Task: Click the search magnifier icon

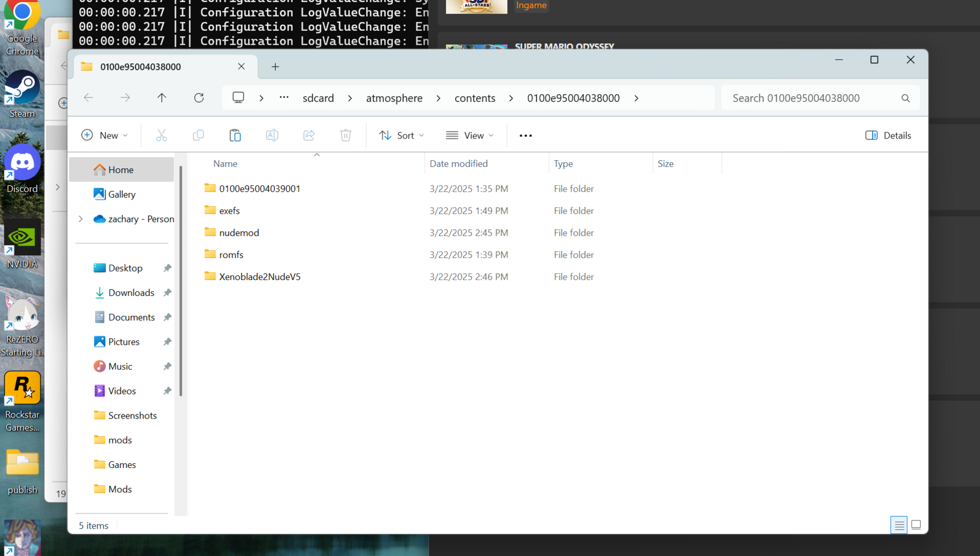Action: 906,98
